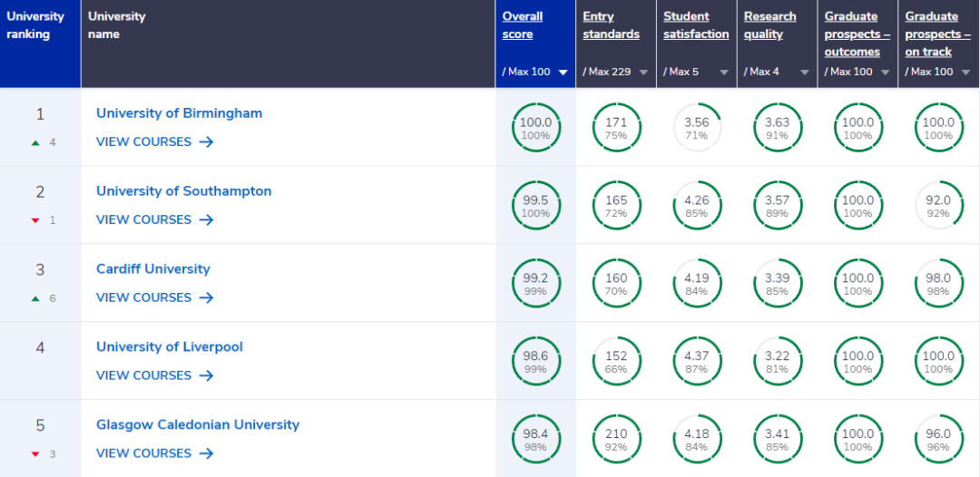
Task: Click Liverpool entry standards 152 circle
Action: (617, 361)
